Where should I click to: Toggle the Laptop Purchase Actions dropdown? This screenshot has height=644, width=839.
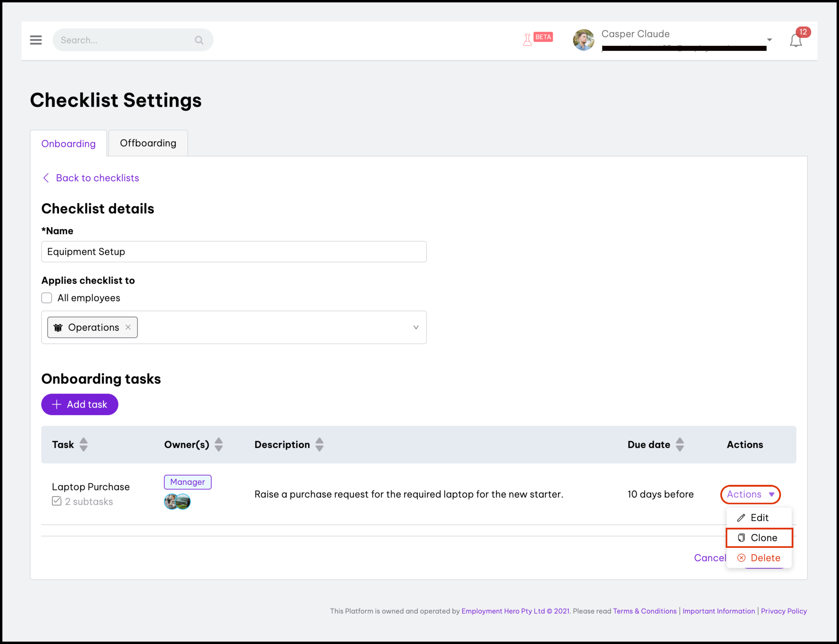coord(750,494)
